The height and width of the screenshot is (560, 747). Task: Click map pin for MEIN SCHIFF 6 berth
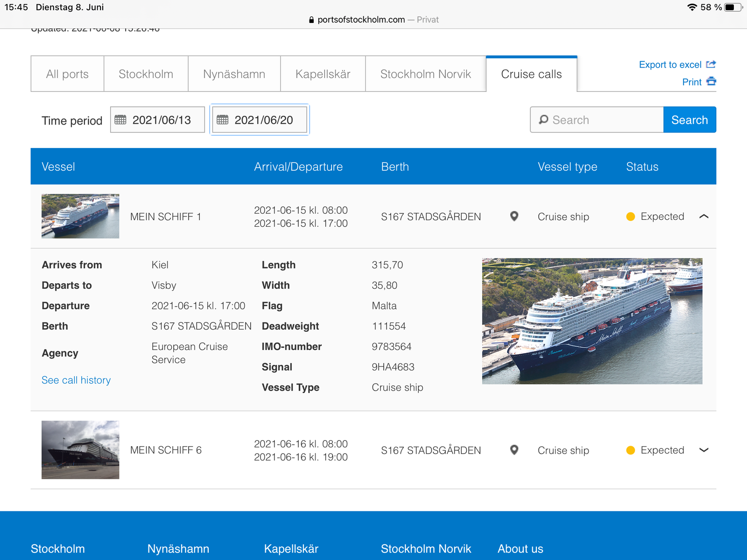pyautogui.click(x=514, y=450)
